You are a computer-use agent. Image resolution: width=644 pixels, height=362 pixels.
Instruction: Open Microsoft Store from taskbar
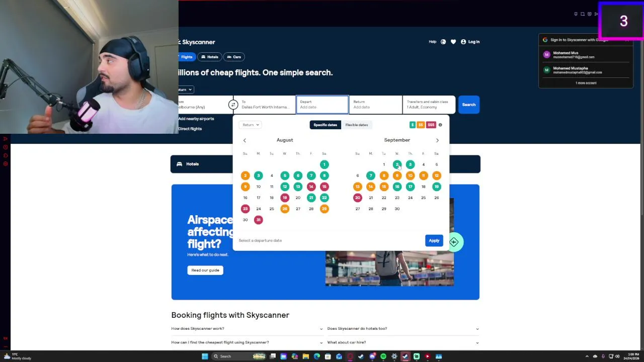coord(328,356)
